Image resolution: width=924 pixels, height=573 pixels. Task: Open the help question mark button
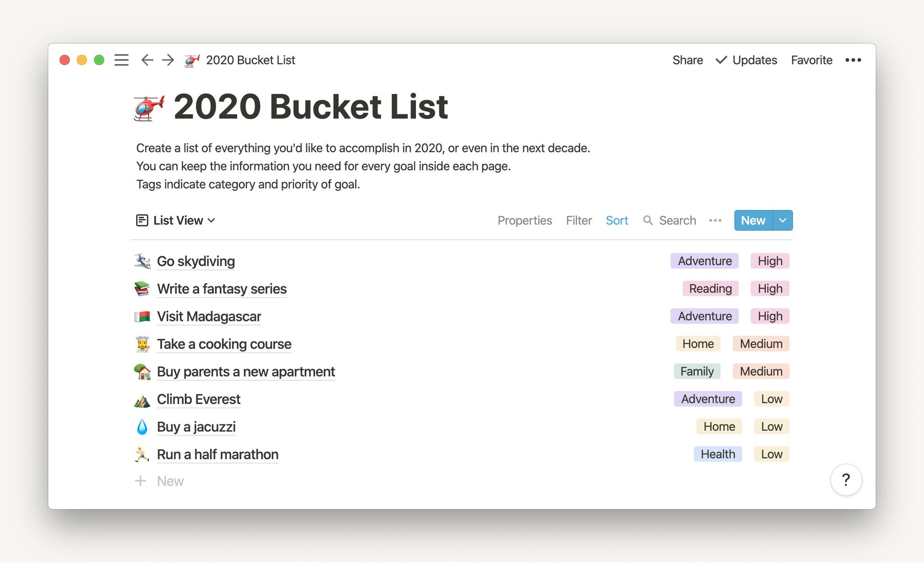click(846, 480)
